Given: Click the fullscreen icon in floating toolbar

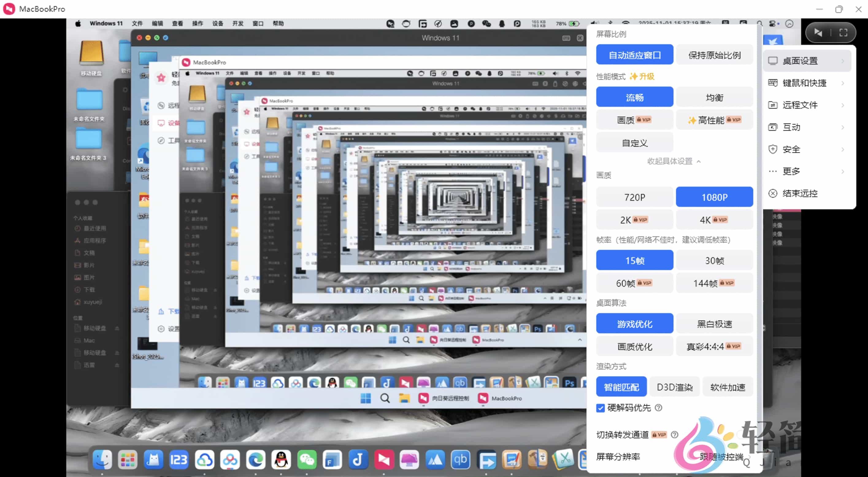Looking at the screenshot, I should 843,33.
